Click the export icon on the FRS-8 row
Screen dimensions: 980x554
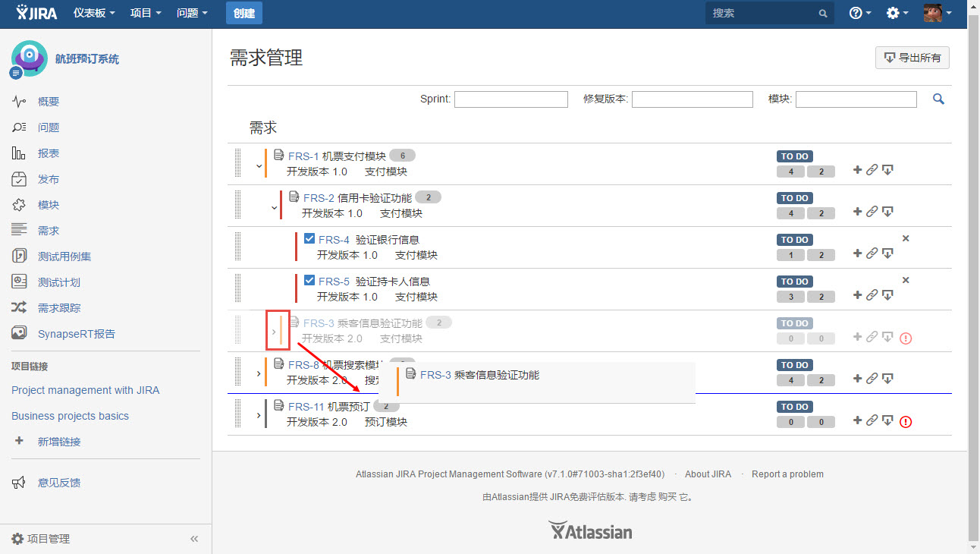point(887,379)
